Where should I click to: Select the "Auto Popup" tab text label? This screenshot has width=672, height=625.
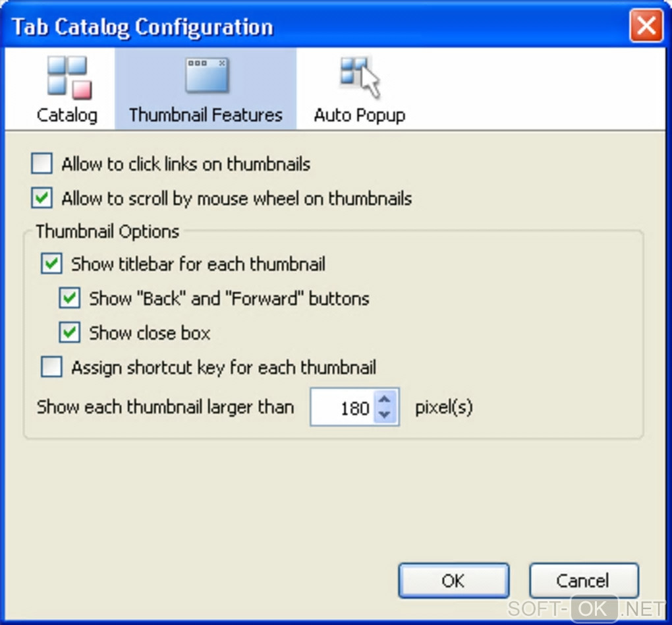[360, 115]
